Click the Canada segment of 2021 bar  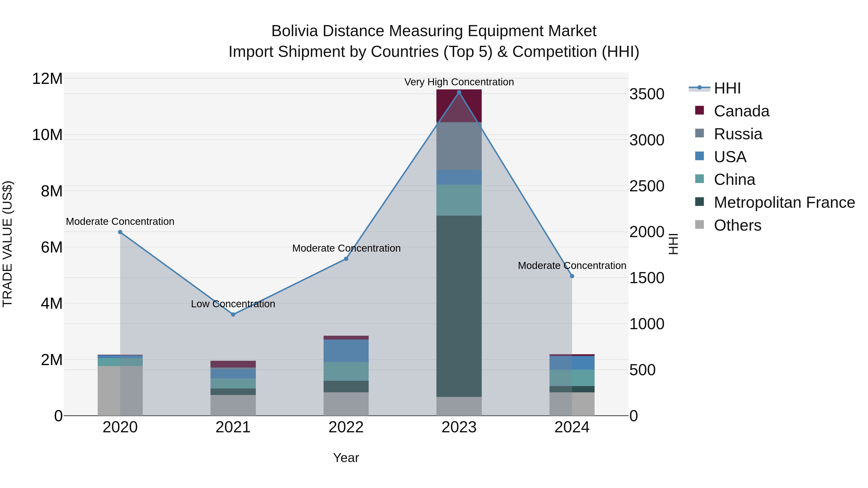pos(233,364)
